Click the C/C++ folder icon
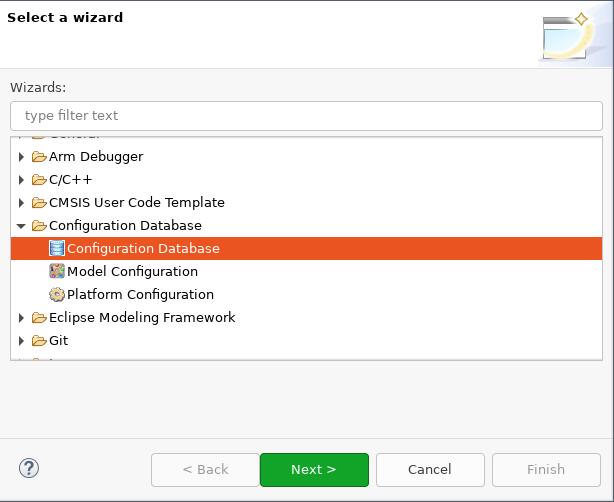 [x=39, y=179]
